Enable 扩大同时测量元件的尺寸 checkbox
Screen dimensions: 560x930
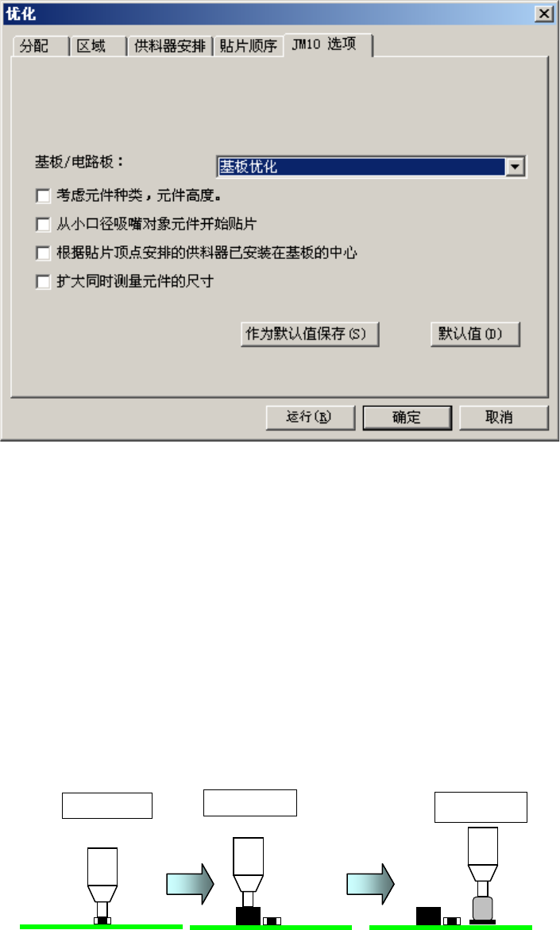pos(44,282)
